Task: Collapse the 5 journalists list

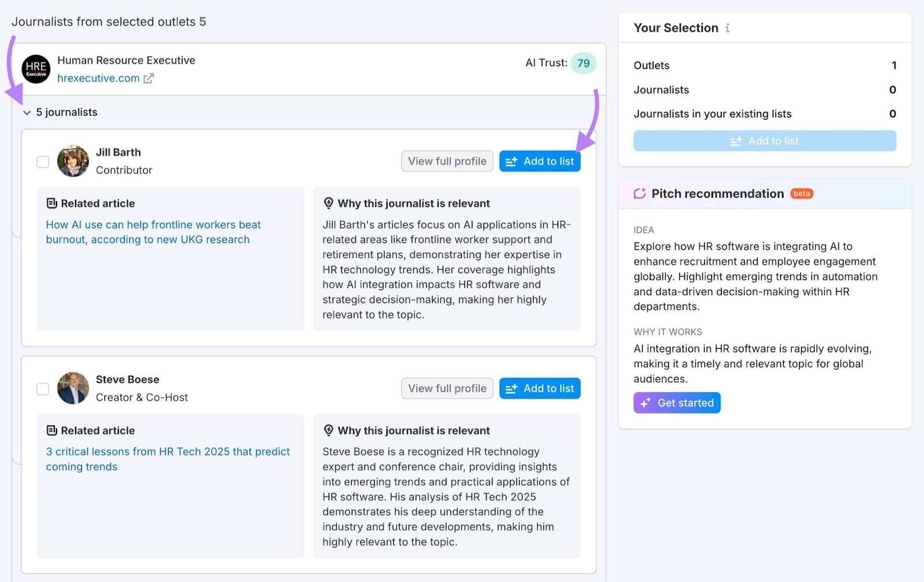Action: [x=27, y=112]
